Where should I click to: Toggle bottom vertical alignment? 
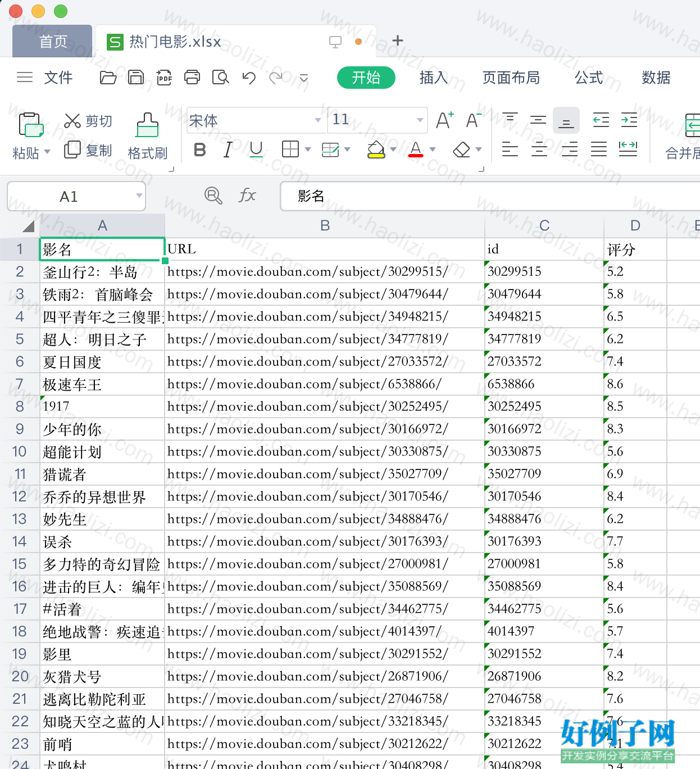[x=566, y=120]
